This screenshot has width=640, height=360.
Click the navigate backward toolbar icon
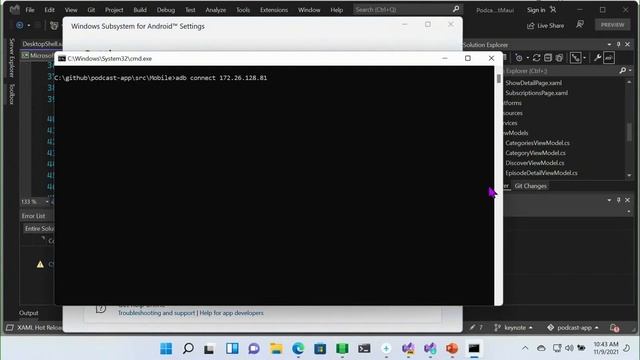20,25
